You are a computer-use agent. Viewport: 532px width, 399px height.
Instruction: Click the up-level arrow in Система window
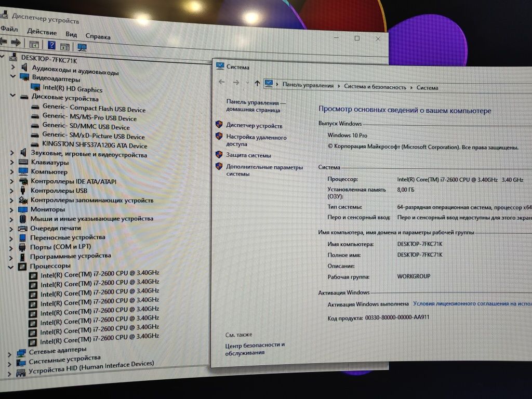pos(257,83)
